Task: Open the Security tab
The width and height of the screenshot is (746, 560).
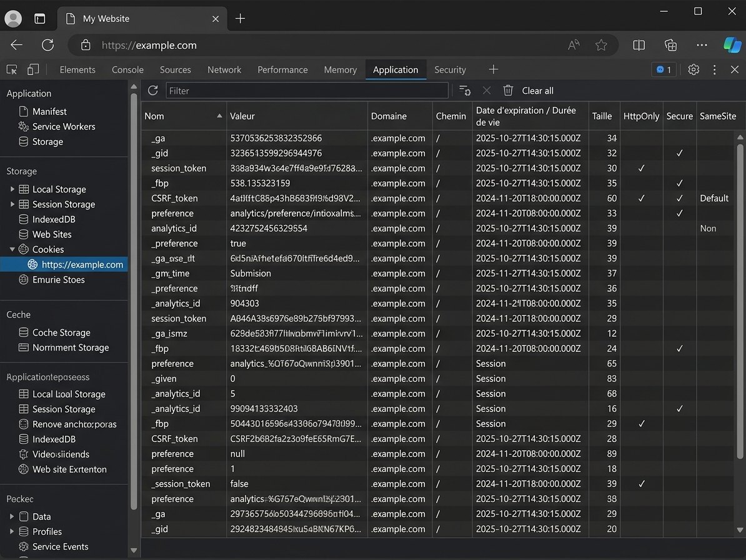Action: 450,69
